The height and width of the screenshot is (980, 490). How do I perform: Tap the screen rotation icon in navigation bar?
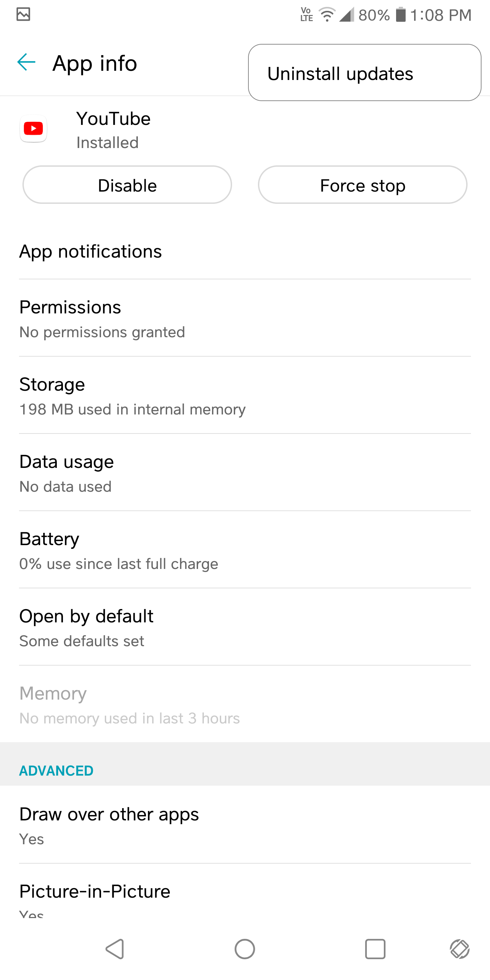(x=460, y=949)
